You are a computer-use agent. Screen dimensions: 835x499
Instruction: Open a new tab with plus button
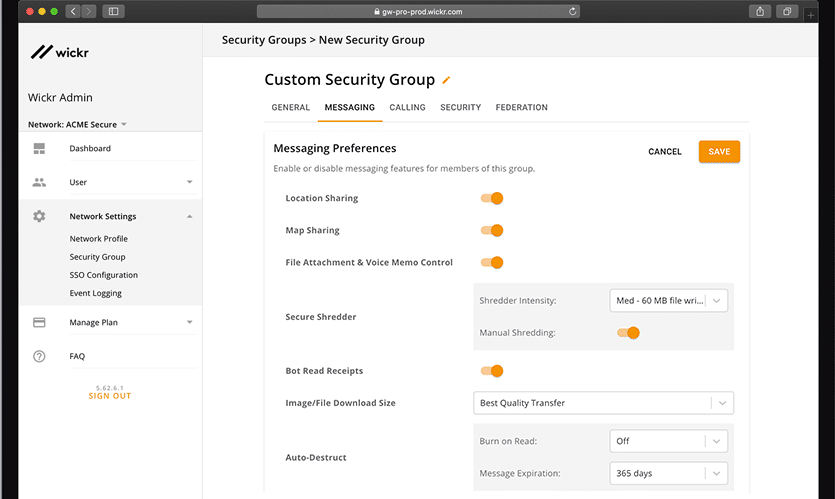point(811,15)
